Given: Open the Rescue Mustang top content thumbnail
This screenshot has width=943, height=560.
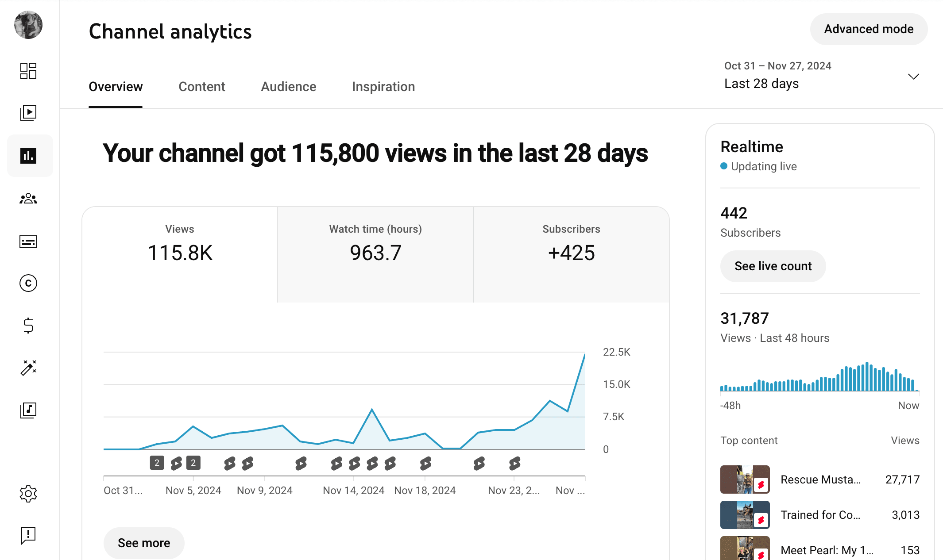Looking at the screenshot, I should tap(745, 479).
